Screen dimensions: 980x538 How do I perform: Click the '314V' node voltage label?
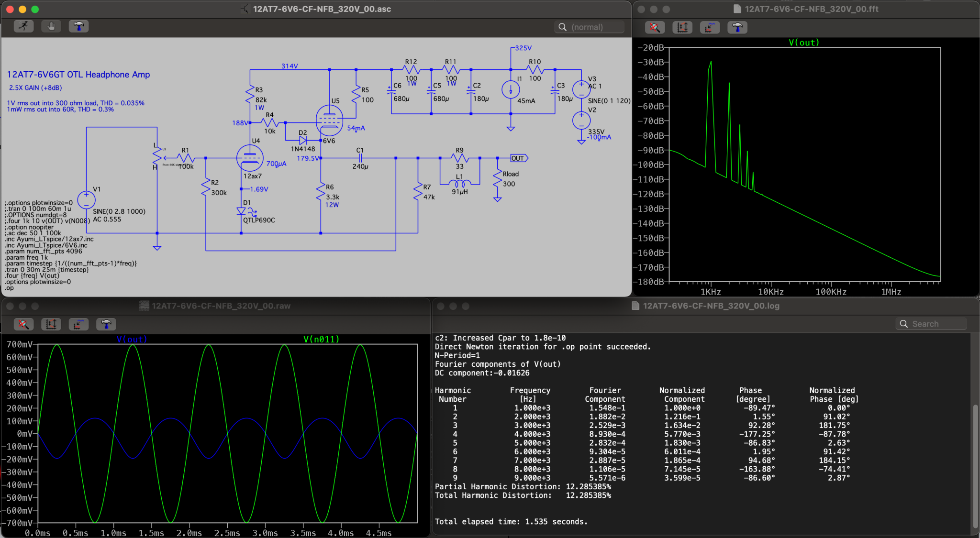tap(290, 66)
